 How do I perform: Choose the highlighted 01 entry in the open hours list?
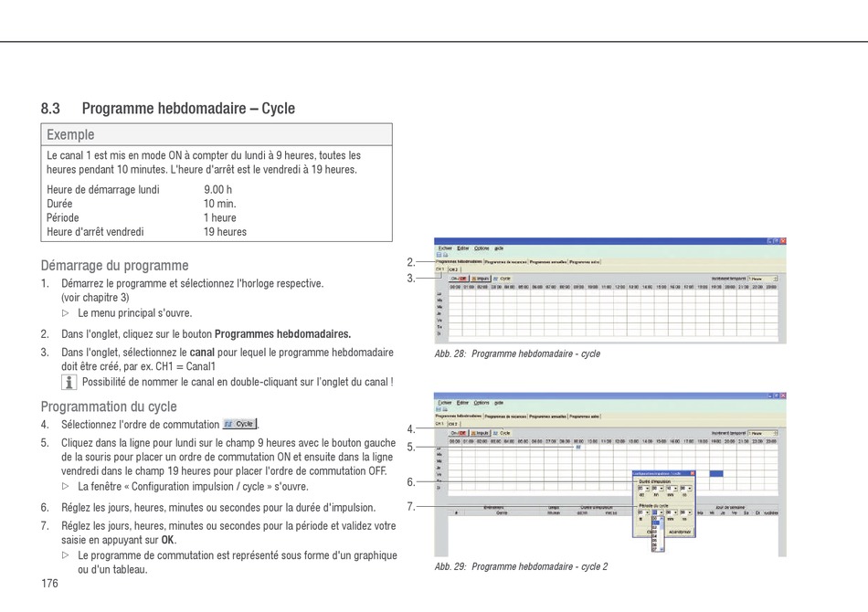(656, 522)
